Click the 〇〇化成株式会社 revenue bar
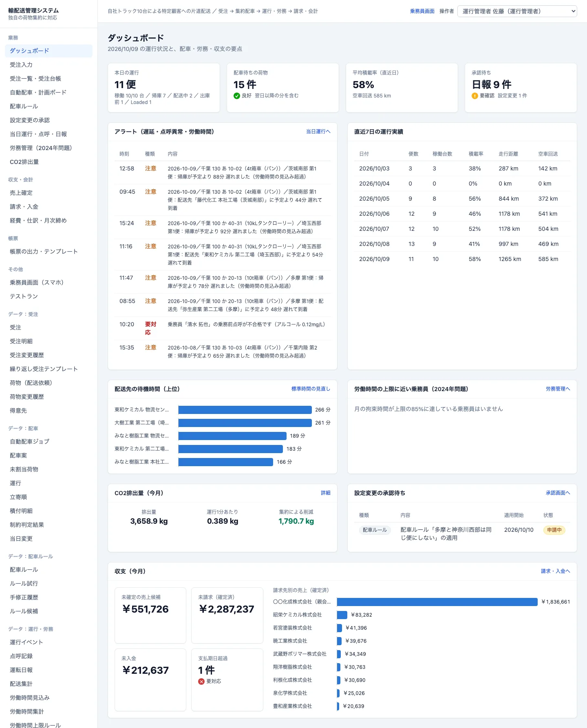587x728 pixels. [437, 602]
